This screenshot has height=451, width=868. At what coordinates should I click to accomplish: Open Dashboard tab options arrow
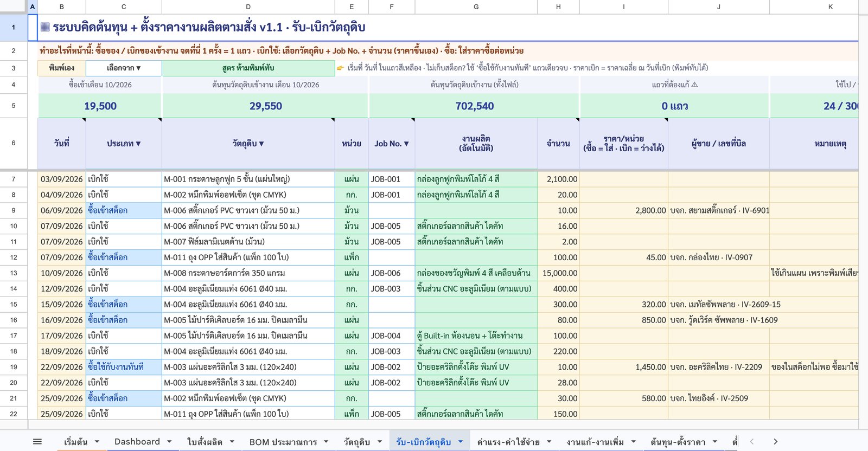169,442
